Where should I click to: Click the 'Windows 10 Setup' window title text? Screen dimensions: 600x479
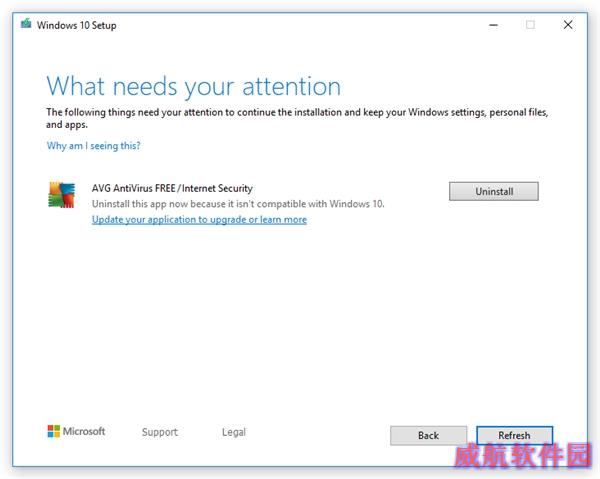(x=77, y=25)
